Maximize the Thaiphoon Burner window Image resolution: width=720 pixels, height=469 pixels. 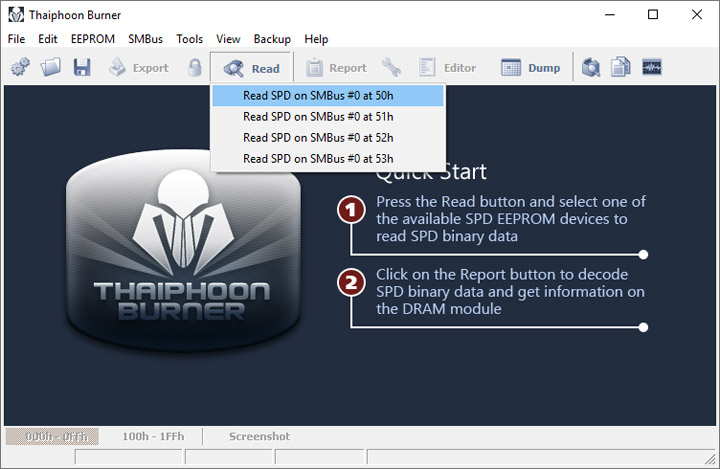(652, 15)
